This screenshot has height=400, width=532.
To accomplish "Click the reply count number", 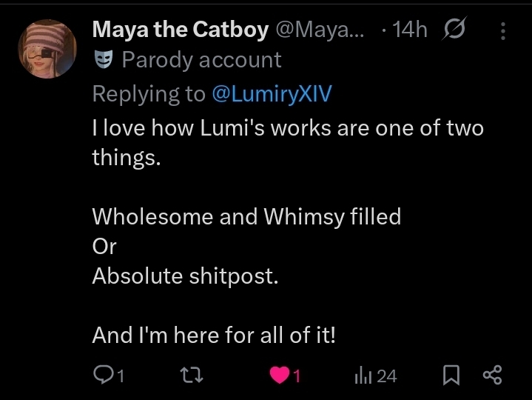I will pos(120,376).
